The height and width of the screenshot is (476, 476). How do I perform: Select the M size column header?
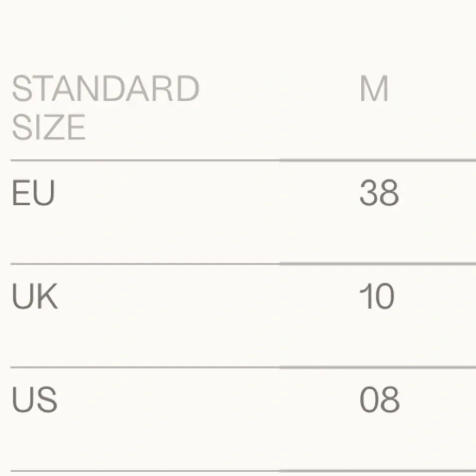click(x=374, y=89)
